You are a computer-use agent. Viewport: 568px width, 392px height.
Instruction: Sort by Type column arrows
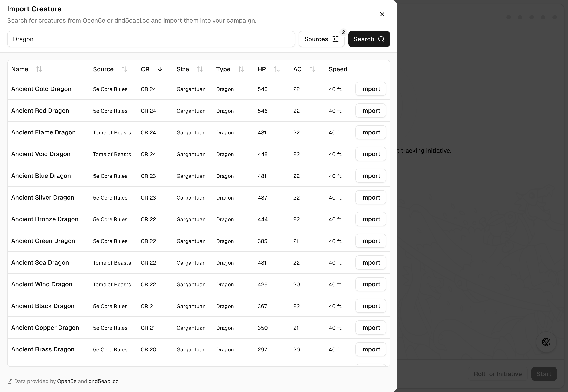click(241, 69)
